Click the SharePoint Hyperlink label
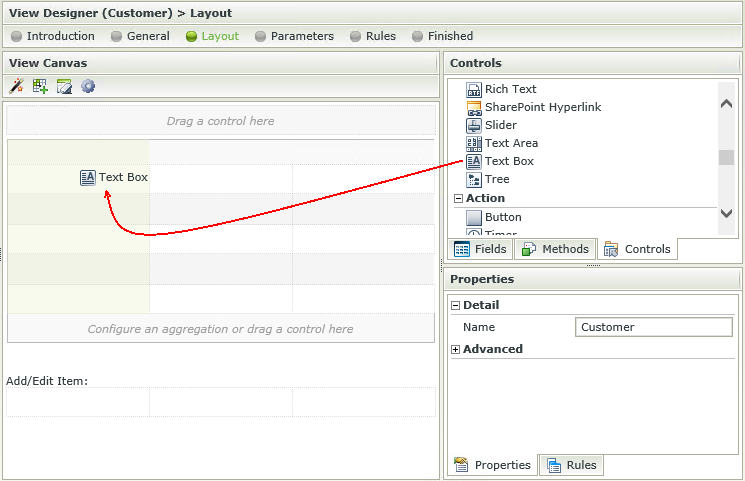745x481 pixels. click(543, 107)
